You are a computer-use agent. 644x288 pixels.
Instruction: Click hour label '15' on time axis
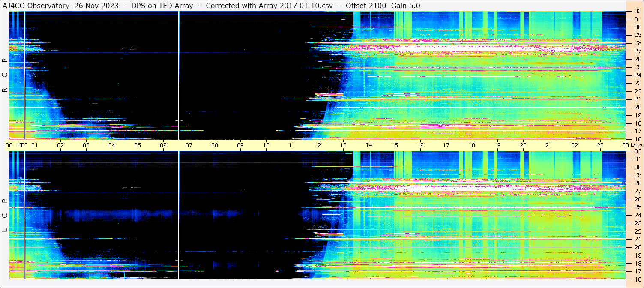click(x=395, y=145)
